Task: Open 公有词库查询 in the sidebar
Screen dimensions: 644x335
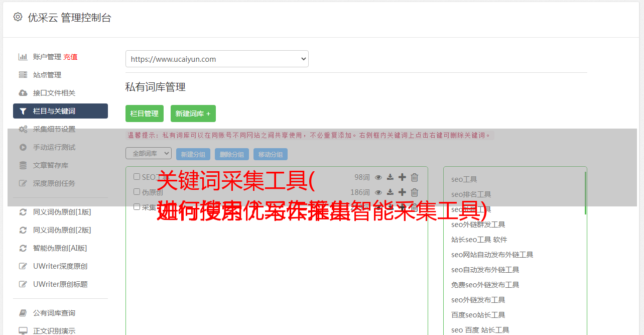Action: 54,313
